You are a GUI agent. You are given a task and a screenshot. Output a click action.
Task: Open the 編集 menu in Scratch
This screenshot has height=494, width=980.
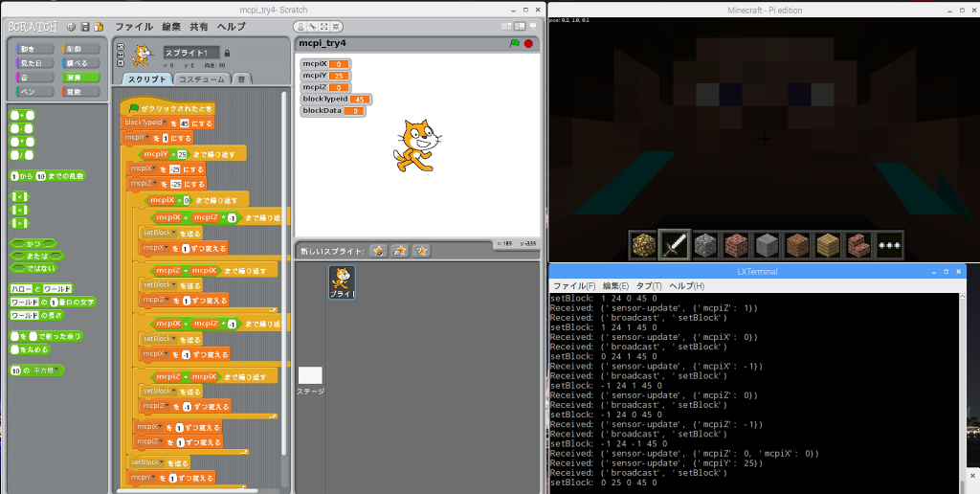(x=171, y=27)
